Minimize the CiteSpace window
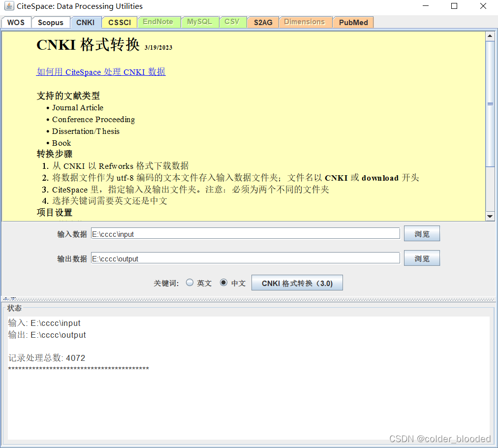The width and height of the screenshot is (498, 448). click(x=426, y=6)
